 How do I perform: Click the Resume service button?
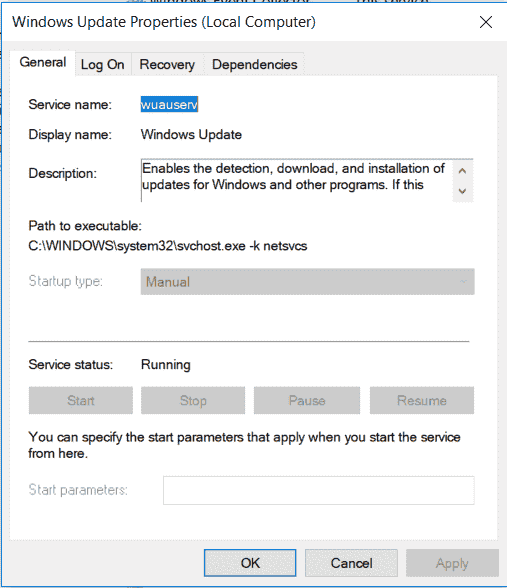tap(422, 400)
